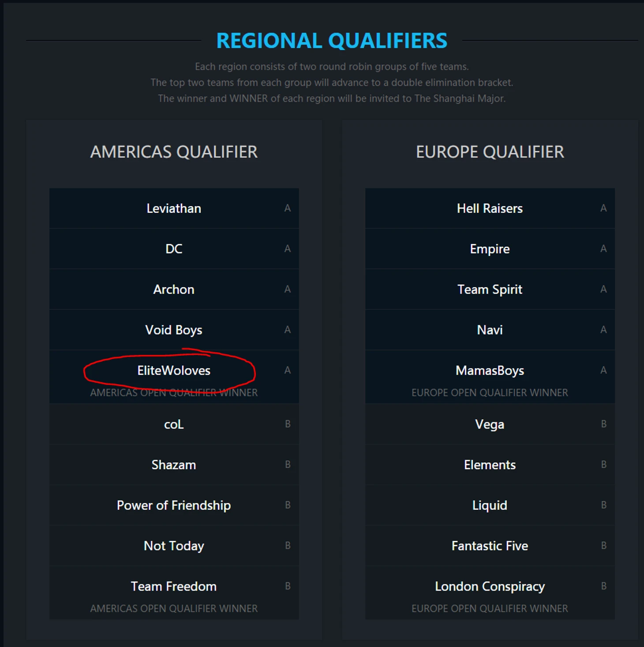Select Power of Friendship team

pyautogui.click(x=174, y=505)
